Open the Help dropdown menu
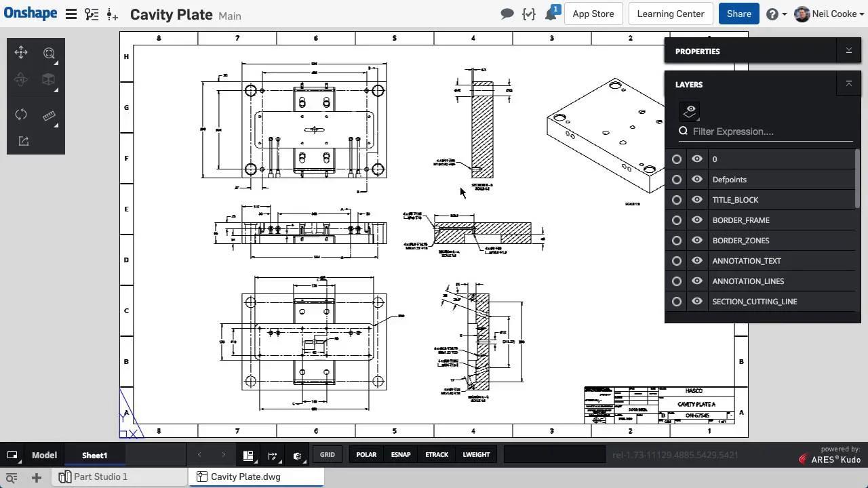868x488 pixels. pyautogui.click(x=776, y=14)
